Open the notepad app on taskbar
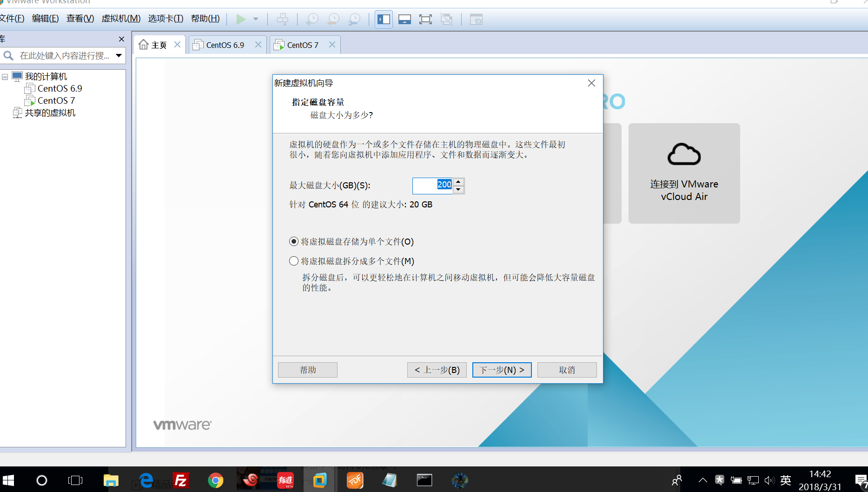This screenshot has width=868, height=492. click(x=390, y=480)
